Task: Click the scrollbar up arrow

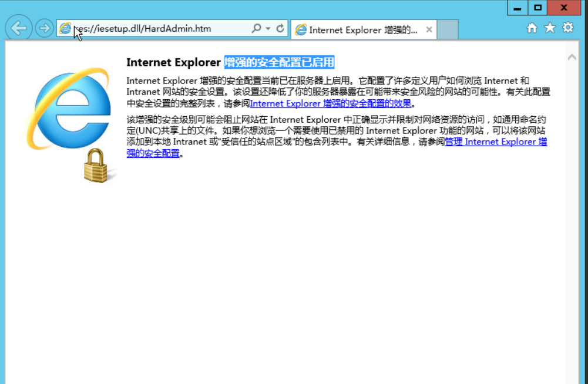Action: point(572,58)
